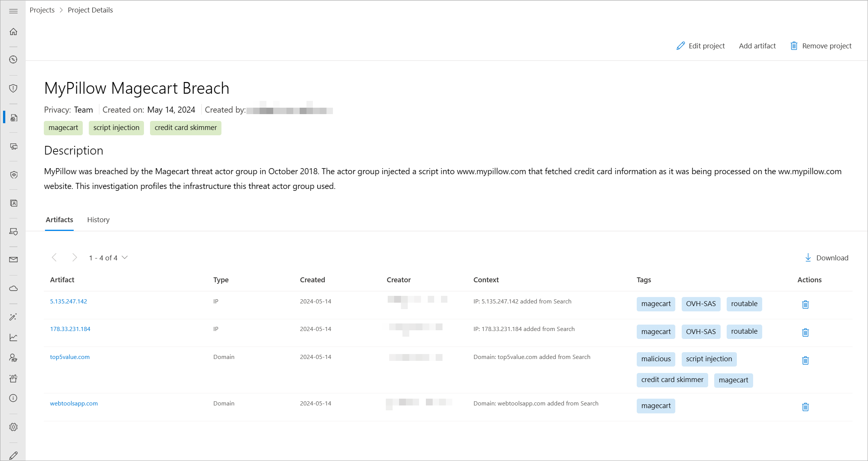The width and height of the screenshot is (868, 461).
Task: Delete the 5.135.247.142 artifact via trash icon
Action: 805,305
